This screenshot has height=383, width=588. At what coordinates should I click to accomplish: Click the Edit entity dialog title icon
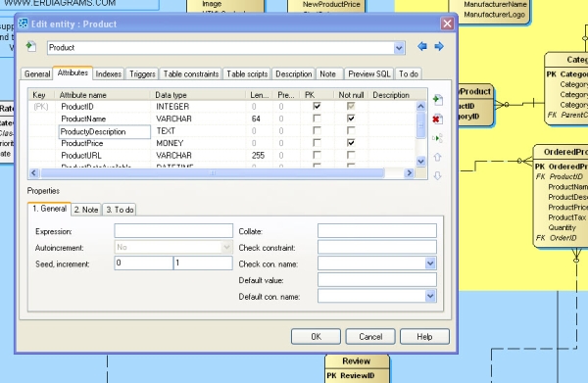(x=24, y=24)
